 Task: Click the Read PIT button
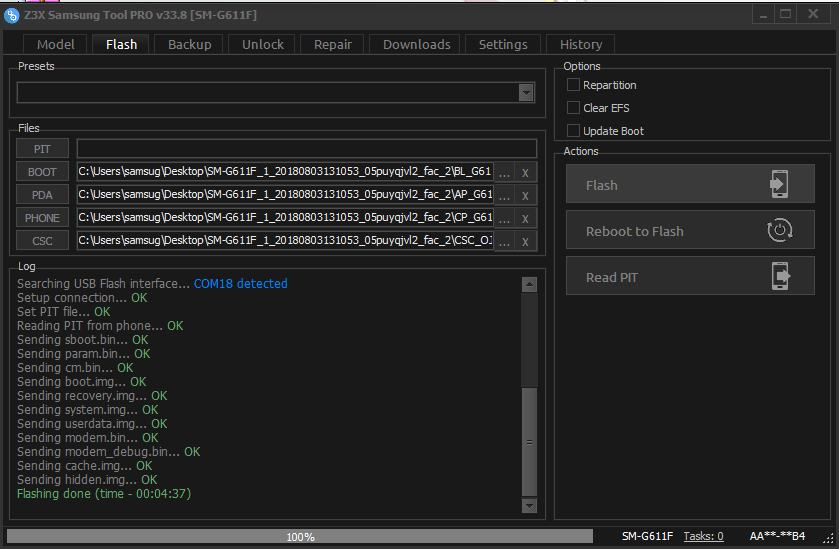click(690, 276)
